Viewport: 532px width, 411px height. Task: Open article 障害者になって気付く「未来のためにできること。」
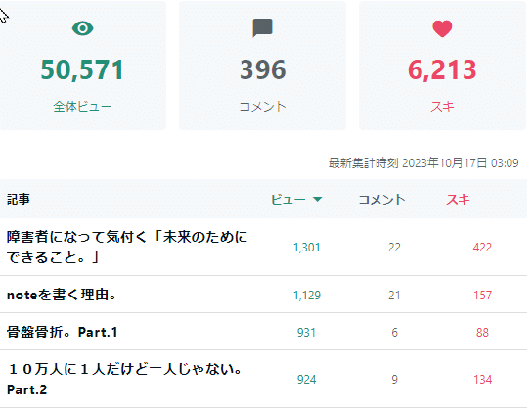point(127,247)
